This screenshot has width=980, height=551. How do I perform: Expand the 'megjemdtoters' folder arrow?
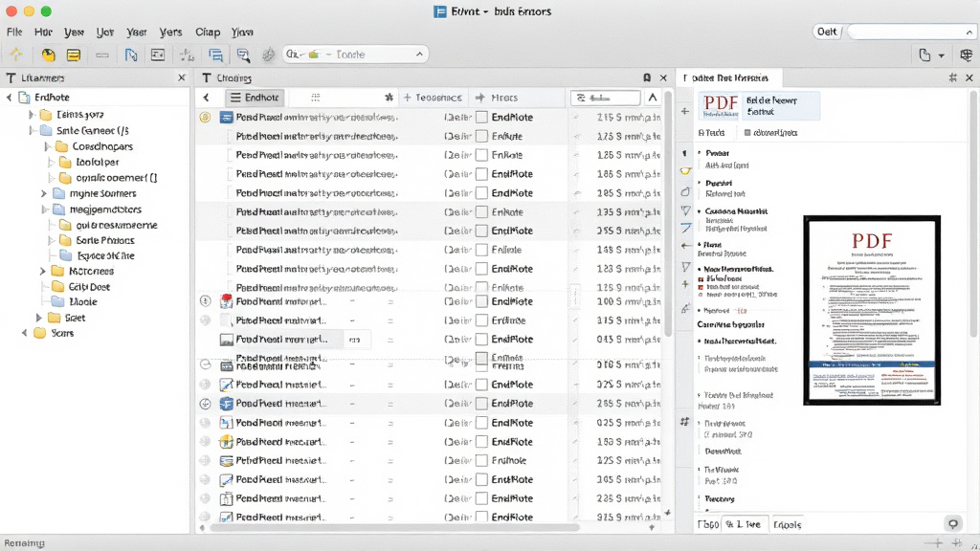[45, 209]
